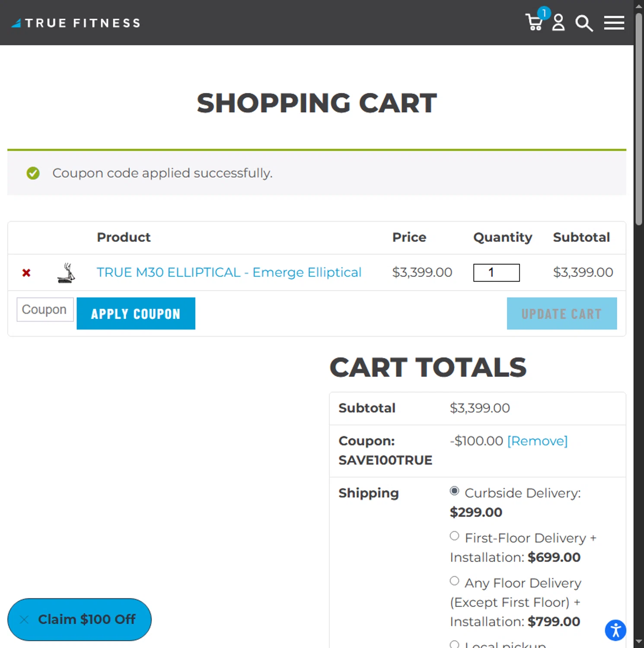Viewport: 644px width, 648px height.
Task: Select First-Floor Delivery + Installation option
Action: [x=454, y=536]
